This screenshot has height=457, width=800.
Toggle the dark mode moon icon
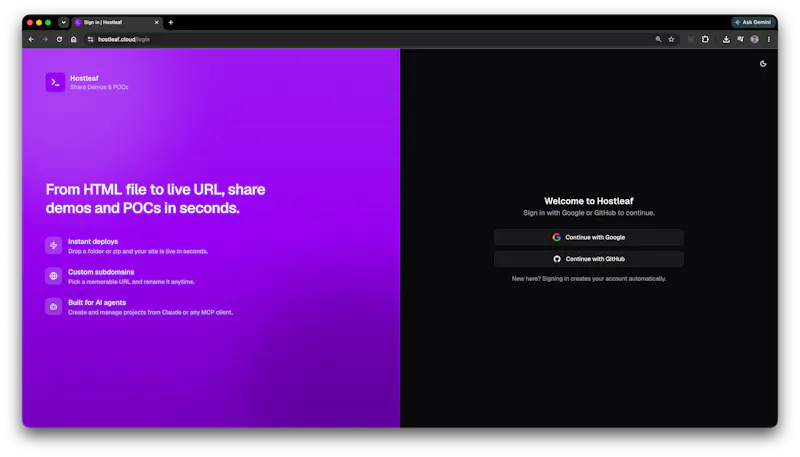click(x=763, y=64)
